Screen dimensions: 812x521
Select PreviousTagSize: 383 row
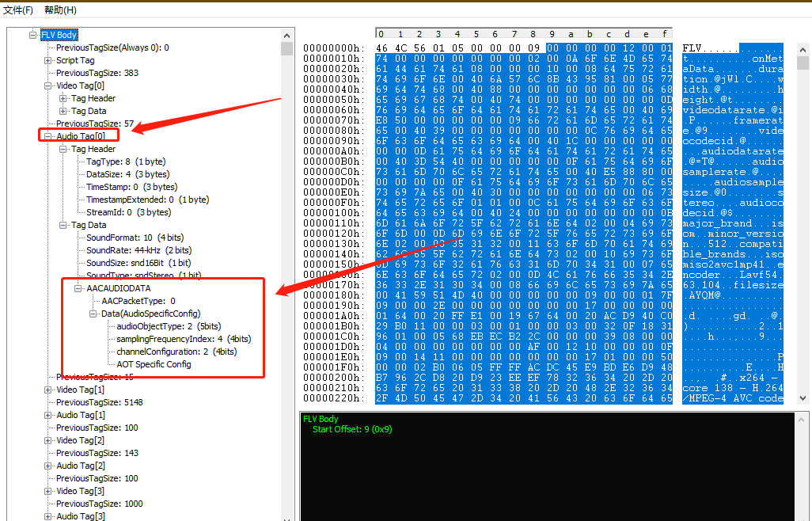point(97,73)
